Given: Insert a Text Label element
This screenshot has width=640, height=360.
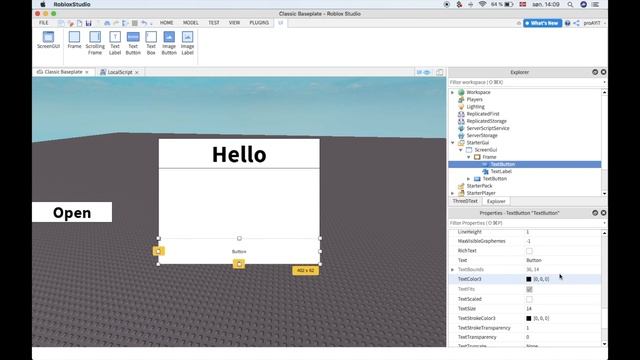Looking at the screenshot, I should point(115,43).
